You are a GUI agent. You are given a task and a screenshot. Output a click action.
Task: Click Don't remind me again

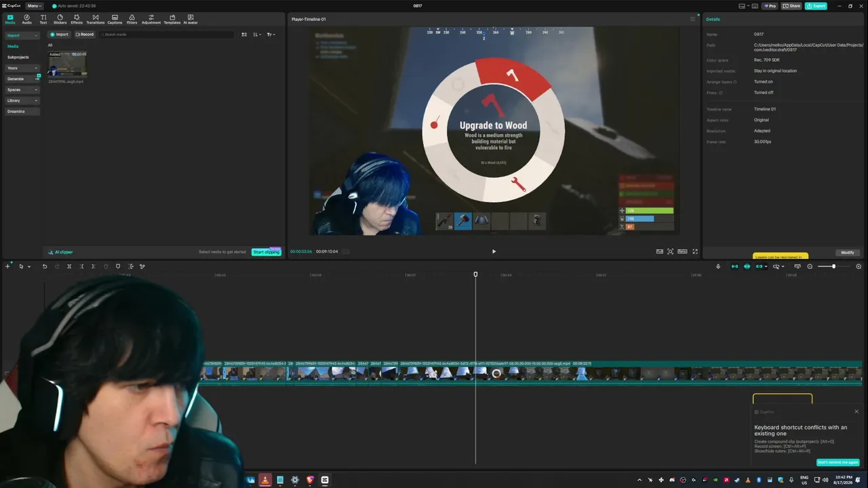(x=837, y=462)
